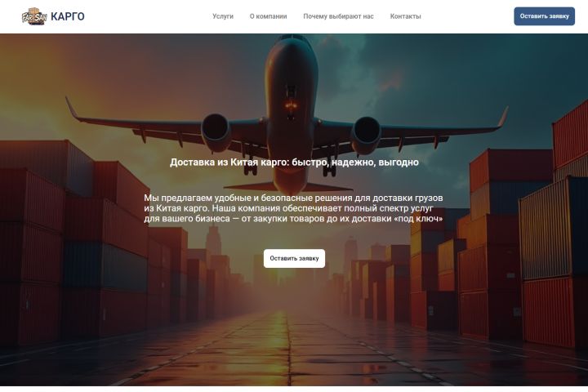Open Почему выбирают нас navigation link
Screen dimensions: 588x392
pos(338,16)
